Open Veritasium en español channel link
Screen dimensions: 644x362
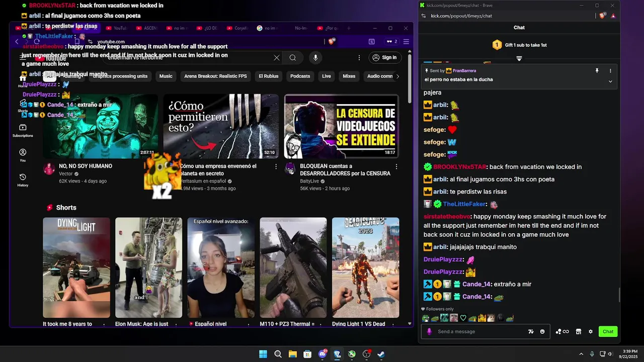[x=204, y=181]
